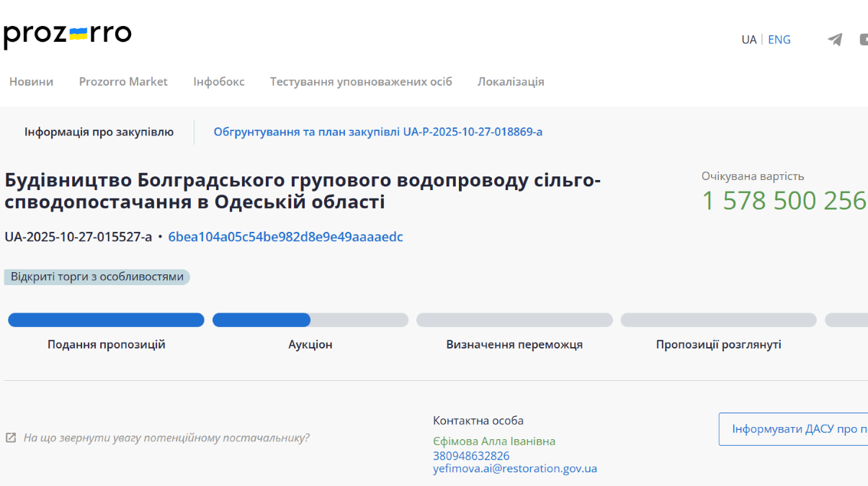Go to Prozorro Market
The image size is (868, 486).
coord(123,81)
